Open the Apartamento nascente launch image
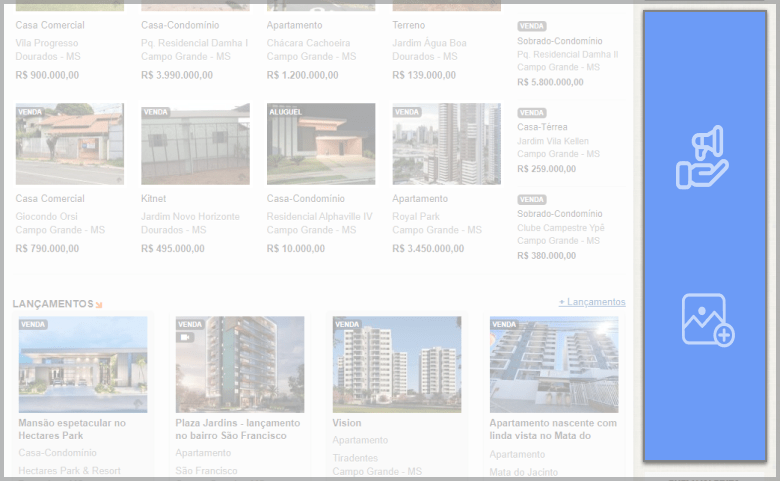780x481 pixels. [x=554, y=365]
